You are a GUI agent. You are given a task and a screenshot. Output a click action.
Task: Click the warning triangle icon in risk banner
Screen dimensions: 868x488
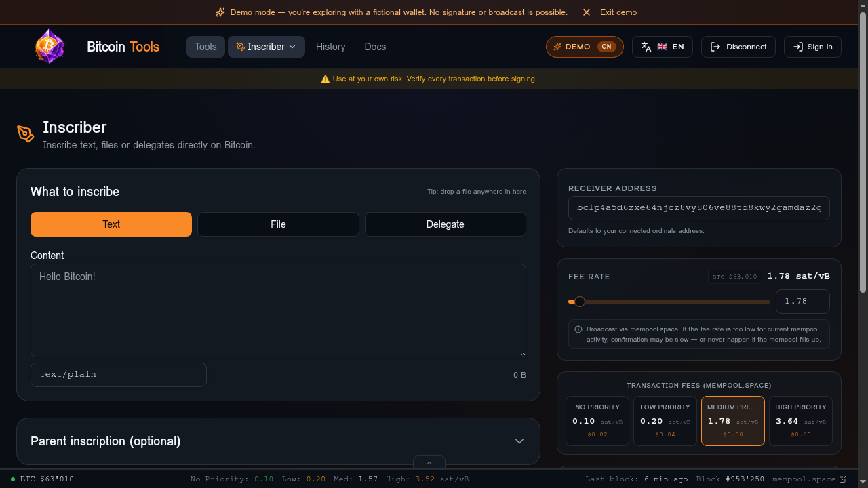pos(325,79)
